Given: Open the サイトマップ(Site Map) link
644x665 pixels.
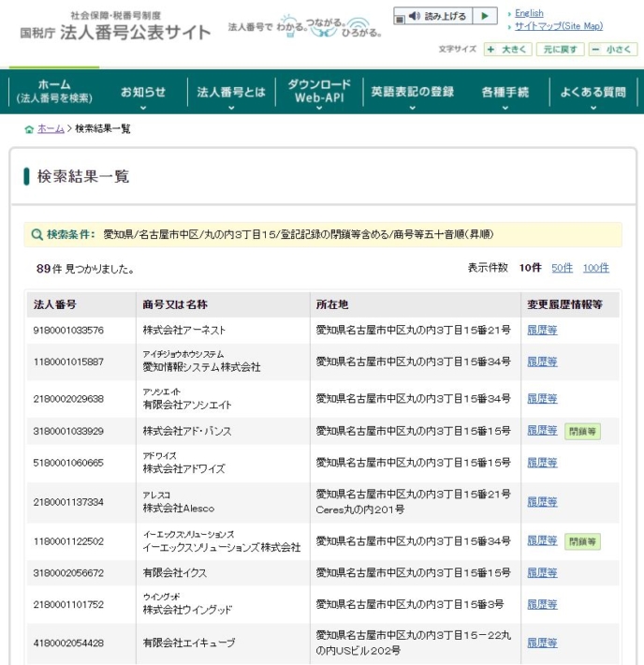Looking at the screenshot, I should [559, 26].
